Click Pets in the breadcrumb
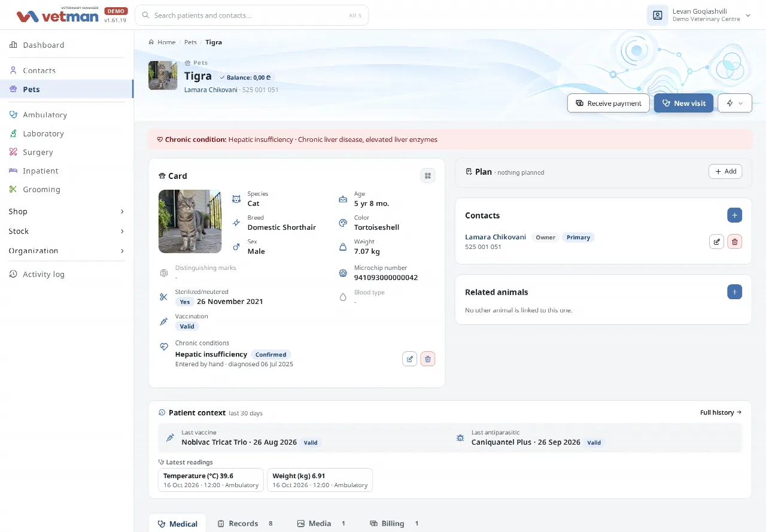 tap(190, 42)
